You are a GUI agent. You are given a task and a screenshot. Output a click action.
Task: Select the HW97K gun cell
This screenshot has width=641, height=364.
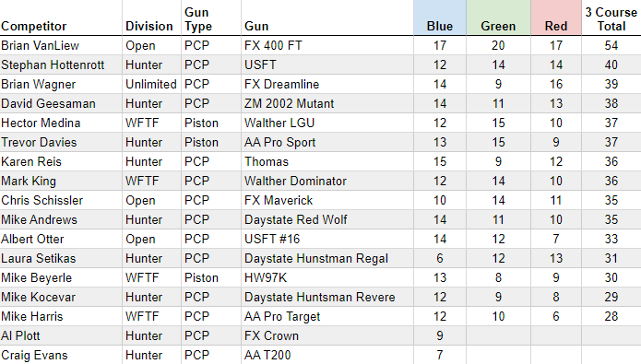click(x=327, y=277)
